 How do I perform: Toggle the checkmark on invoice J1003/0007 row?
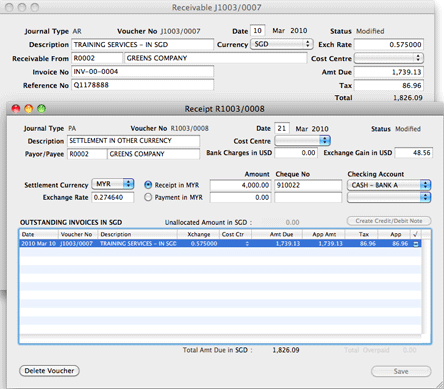416,244
